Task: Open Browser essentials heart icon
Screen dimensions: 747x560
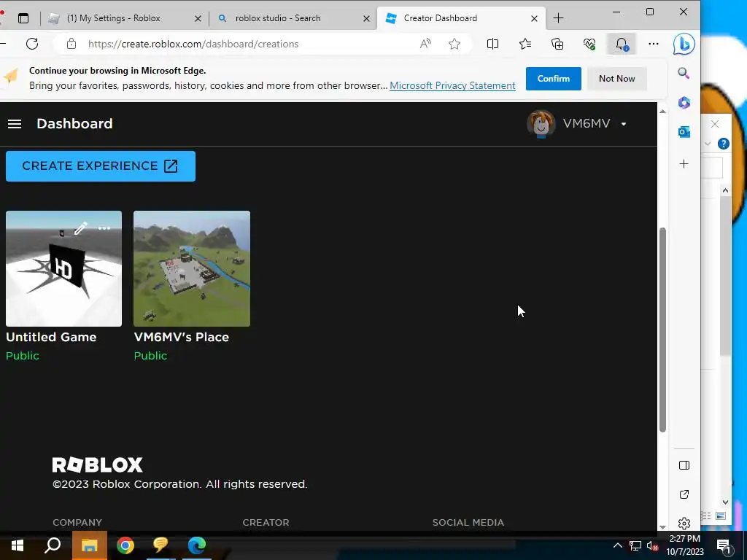Action: point(589,44)
